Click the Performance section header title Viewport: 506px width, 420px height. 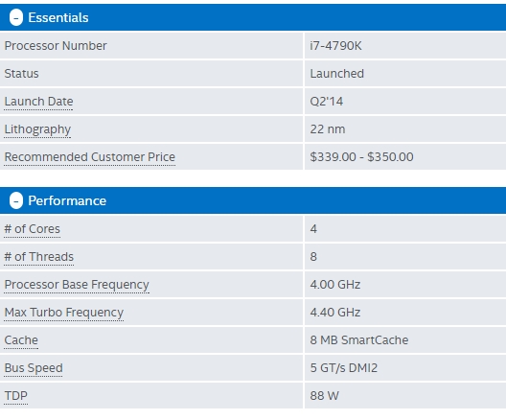tap(67, 200)
